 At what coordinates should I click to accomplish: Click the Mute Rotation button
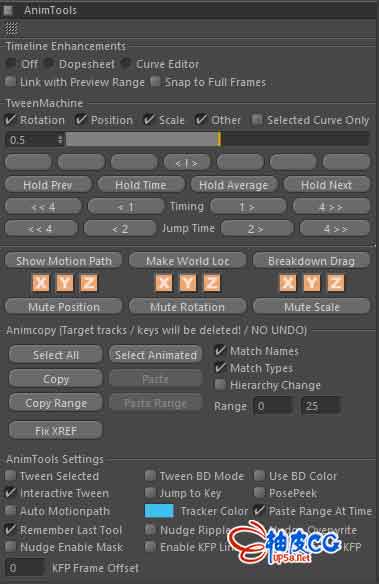click(x=187, y=307)
